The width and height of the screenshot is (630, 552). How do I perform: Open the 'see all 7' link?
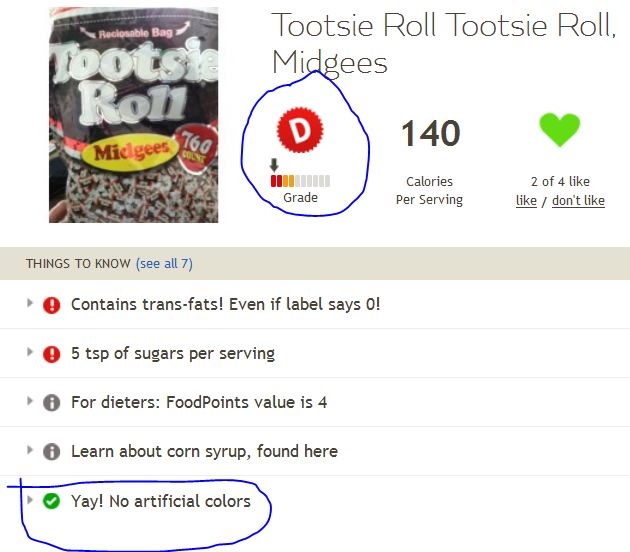click(x=164, y=264)
